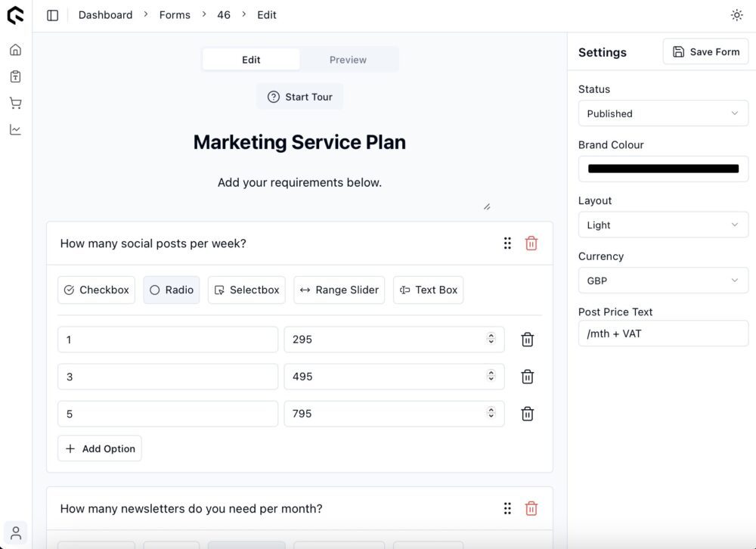Edit the price field showing 795

(x=394, y=414)
